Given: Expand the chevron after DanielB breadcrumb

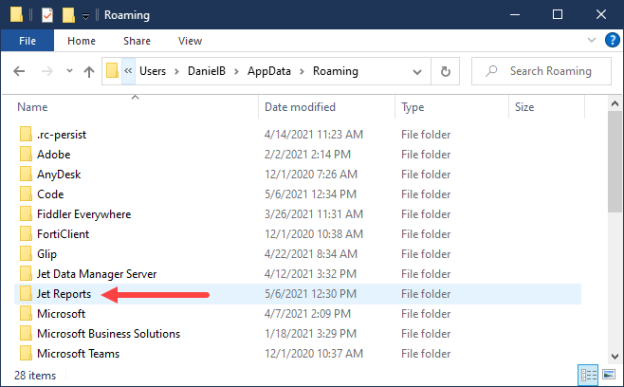Looking at the screenshot, I should pos(236,71).
